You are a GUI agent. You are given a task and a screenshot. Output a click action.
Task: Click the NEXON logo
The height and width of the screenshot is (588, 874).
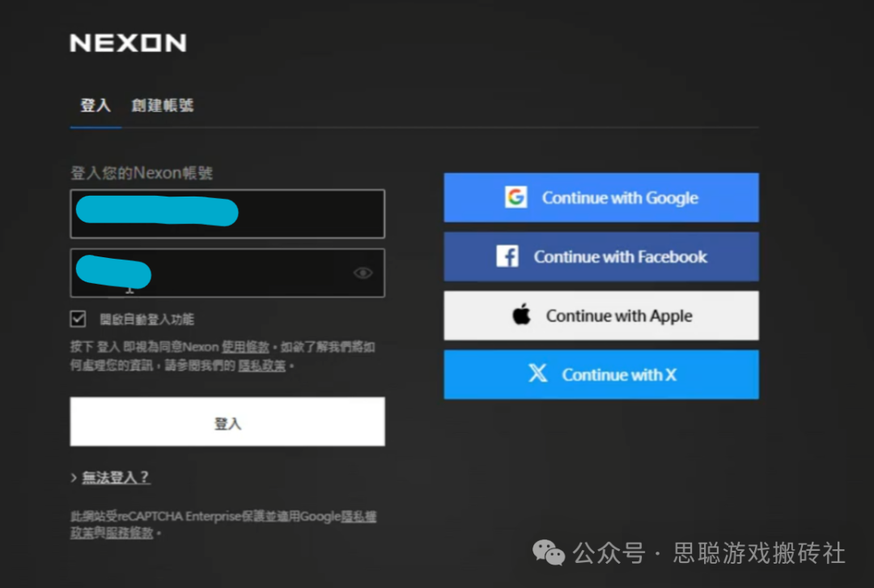click(128, 43)
